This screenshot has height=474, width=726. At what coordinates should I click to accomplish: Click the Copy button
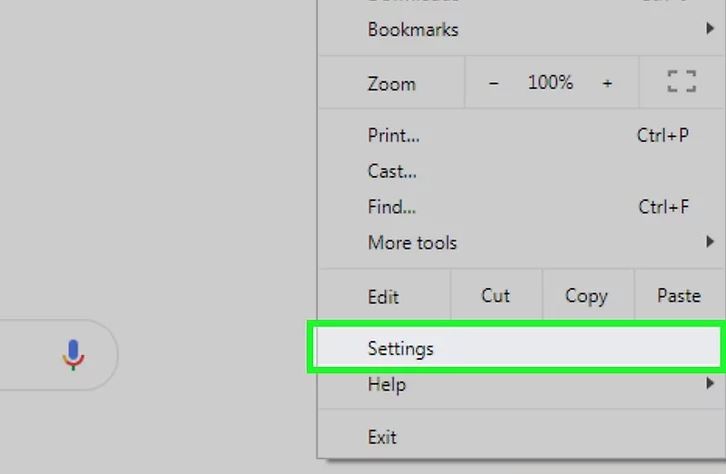pos(586,295)
